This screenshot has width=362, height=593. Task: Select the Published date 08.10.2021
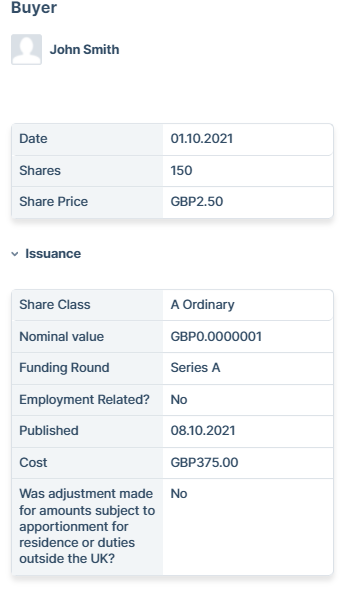click(203, 430)
